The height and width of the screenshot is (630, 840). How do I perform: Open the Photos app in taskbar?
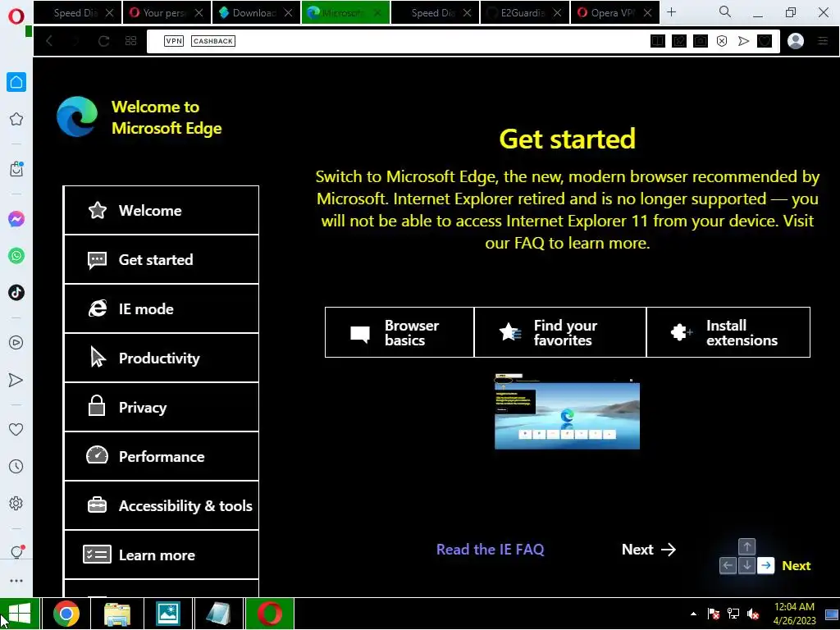167,614
